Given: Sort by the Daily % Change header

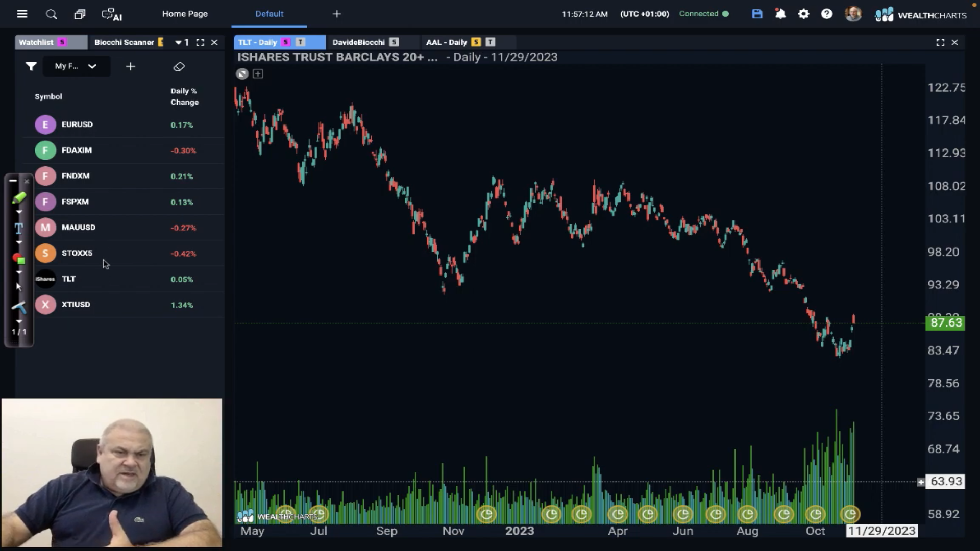Looking at the screenshot, I should (x=184, y=96).
